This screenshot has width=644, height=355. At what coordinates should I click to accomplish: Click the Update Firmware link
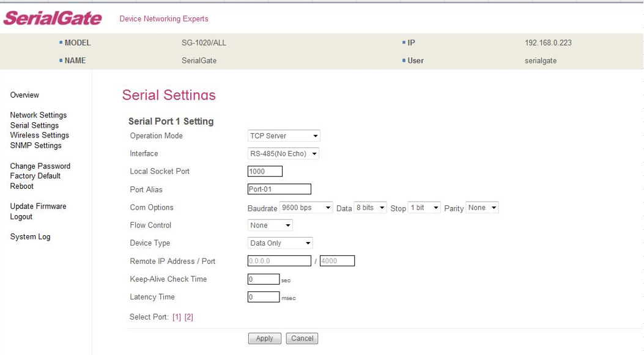pyautogui.click(x=38, y=207)
